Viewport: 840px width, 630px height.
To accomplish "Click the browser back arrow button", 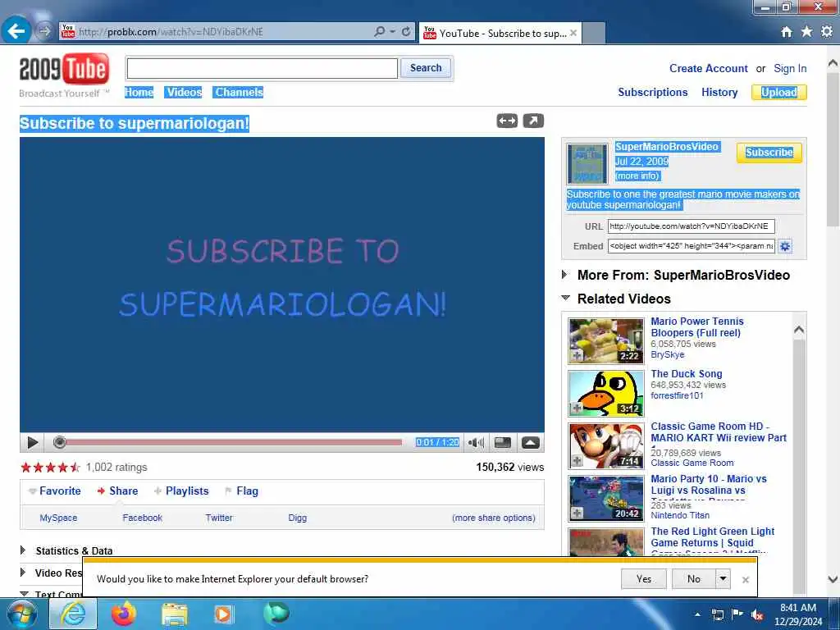I will (16, 31).
